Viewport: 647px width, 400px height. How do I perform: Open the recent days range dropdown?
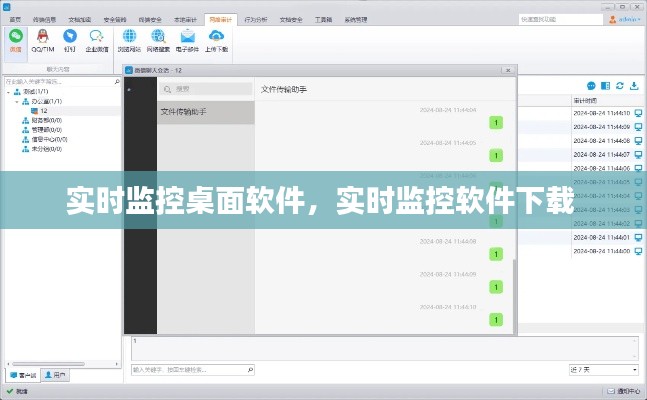602,369
